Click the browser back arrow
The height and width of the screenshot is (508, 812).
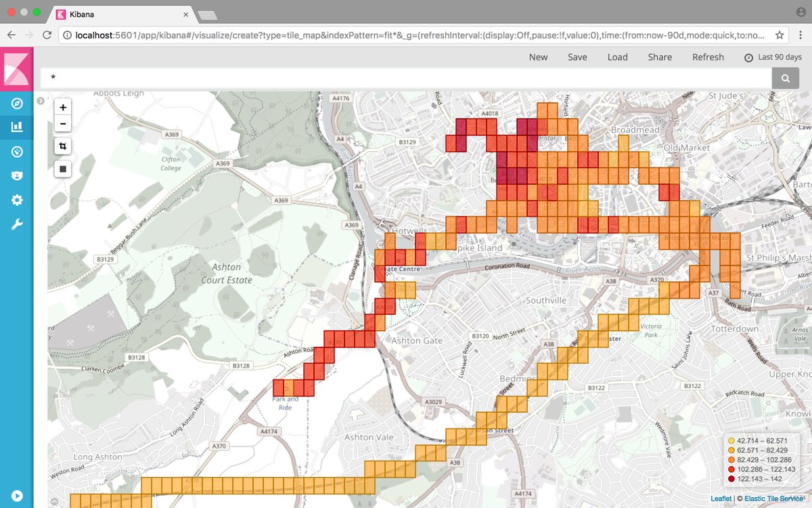tap(12, 35)
